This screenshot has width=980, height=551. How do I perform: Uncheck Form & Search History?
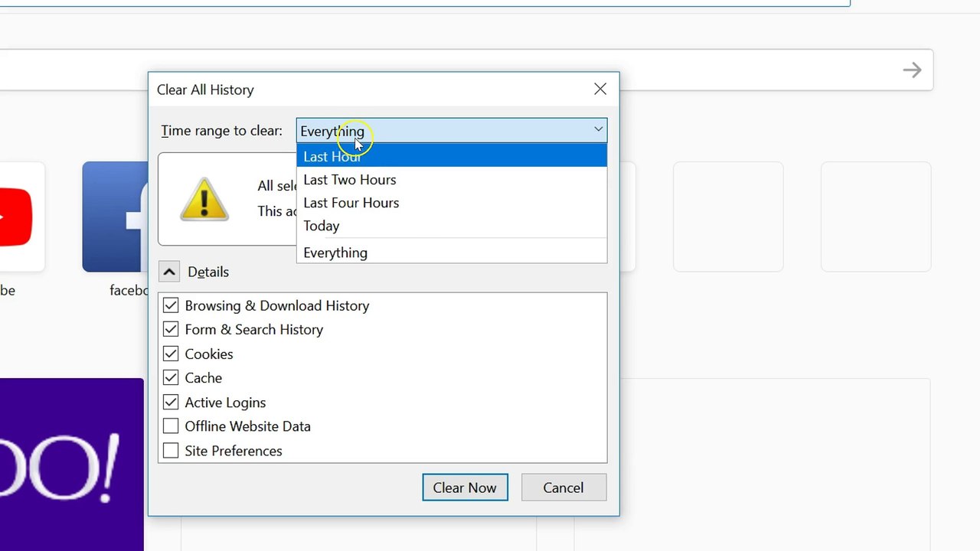click(171, 329)
